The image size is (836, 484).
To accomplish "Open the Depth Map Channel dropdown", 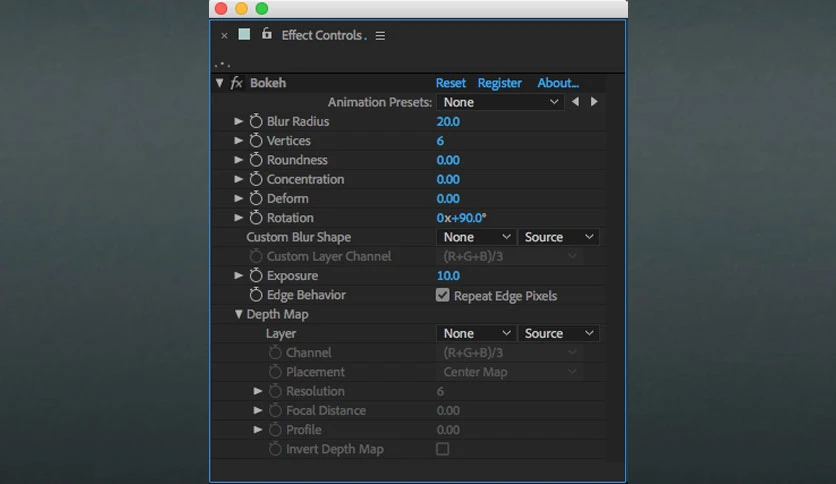I will point(509,352).
